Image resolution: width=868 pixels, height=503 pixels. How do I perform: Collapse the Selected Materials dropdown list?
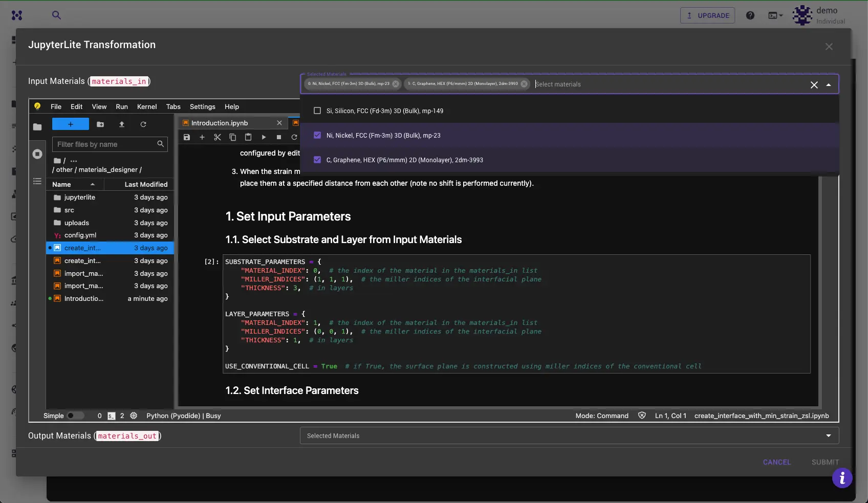(828, 84)
